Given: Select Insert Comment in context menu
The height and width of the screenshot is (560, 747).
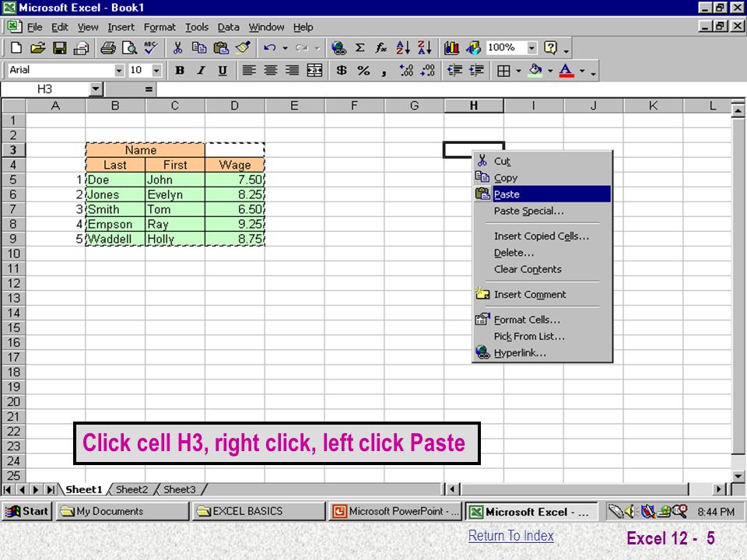Looking at the screenshot, I should tap(542, 294).
